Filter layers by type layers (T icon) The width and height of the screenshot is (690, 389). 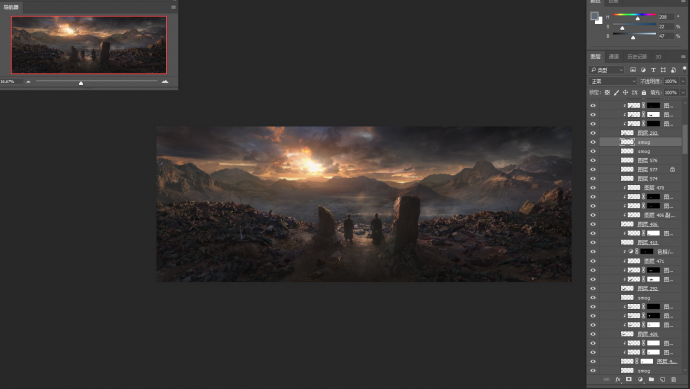[x=653, y=70]
